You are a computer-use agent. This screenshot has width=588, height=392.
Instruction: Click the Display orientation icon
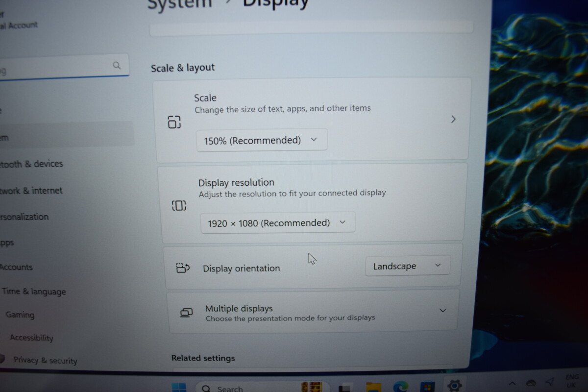coord(183,268)
